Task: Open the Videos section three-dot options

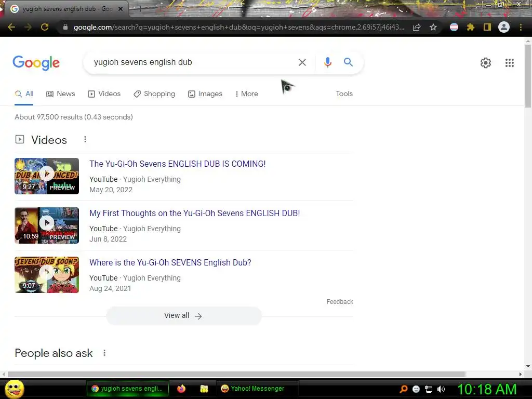Action: [x=85, y=139]
